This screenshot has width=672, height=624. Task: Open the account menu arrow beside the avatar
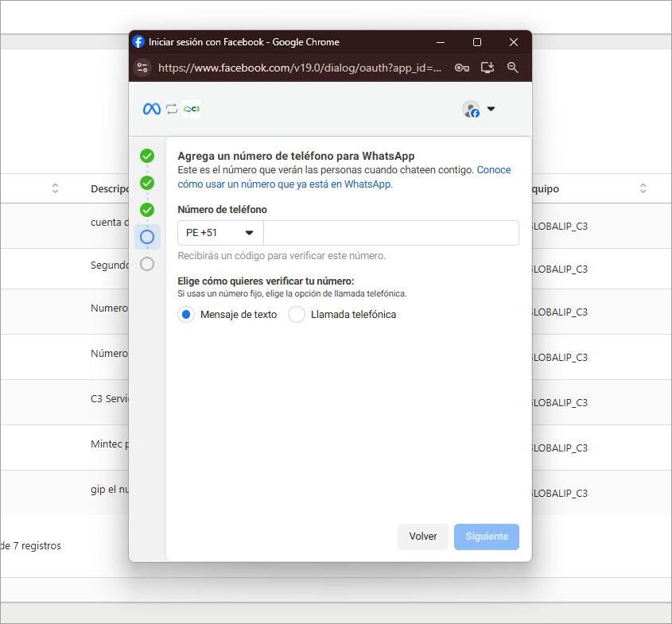(x=491, y=109)
